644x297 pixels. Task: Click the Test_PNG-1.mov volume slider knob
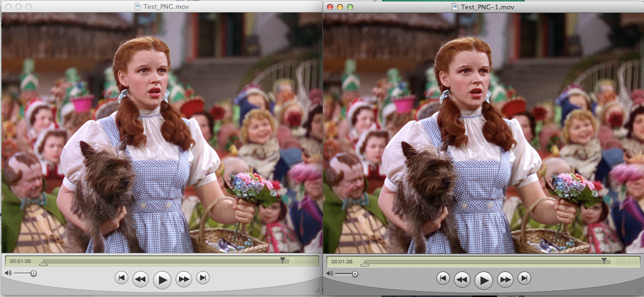(355, 274)
